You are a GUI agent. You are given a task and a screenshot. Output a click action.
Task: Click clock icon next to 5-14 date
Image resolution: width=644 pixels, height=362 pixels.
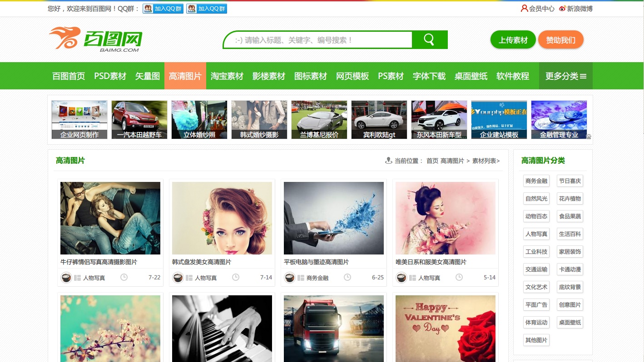click(x=459, y=277)
